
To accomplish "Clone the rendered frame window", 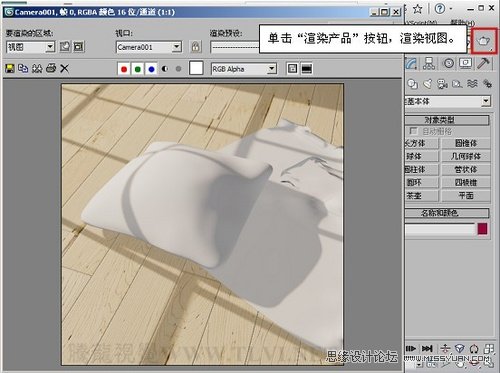I will click(37, 69).
